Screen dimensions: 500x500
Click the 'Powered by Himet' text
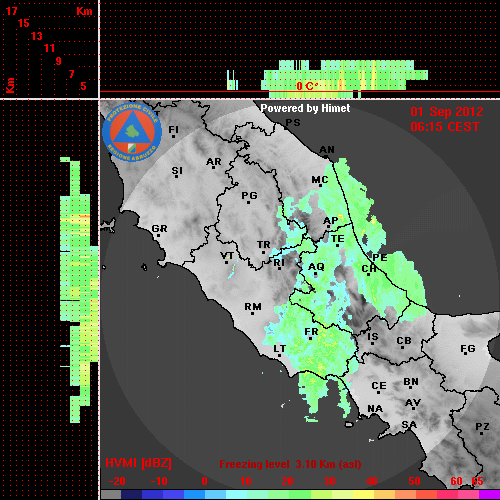click(x=305, y=108)
